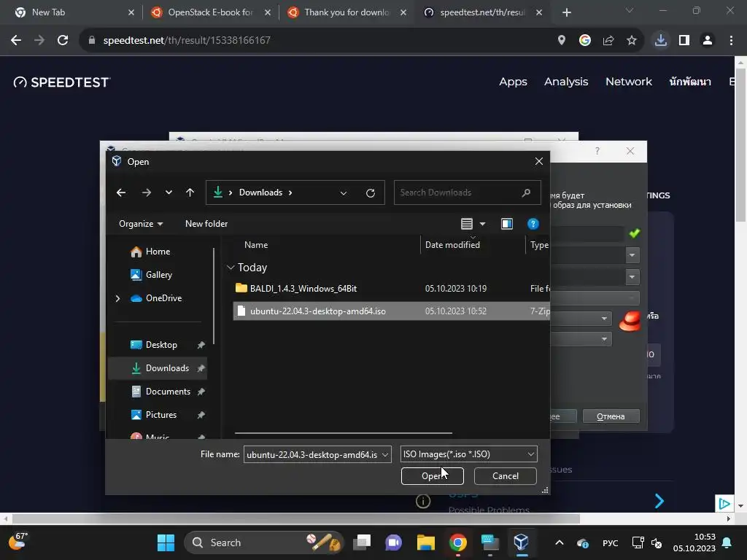Open Chrome profile icon
This screenshot has width=747, height=560.
(708, 41)
